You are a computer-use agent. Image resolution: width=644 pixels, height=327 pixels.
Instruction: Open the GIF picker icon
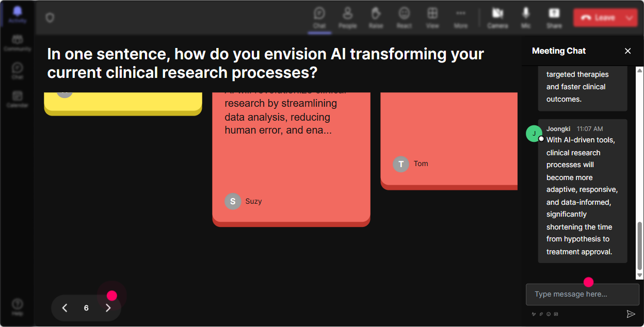click(556, 314)
